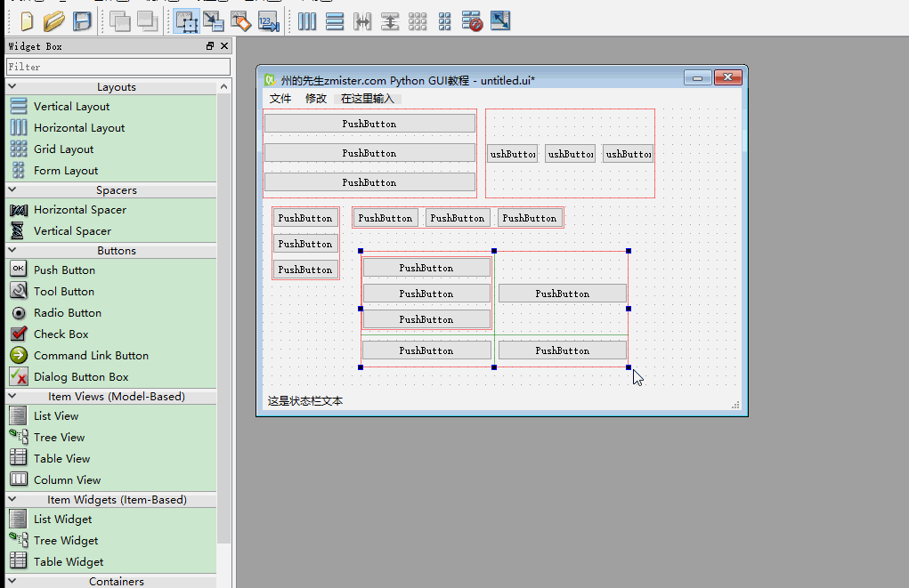909x588 pixels.
Task: Switch to Edit Signals/Slots mode
Action: point(213,20)
